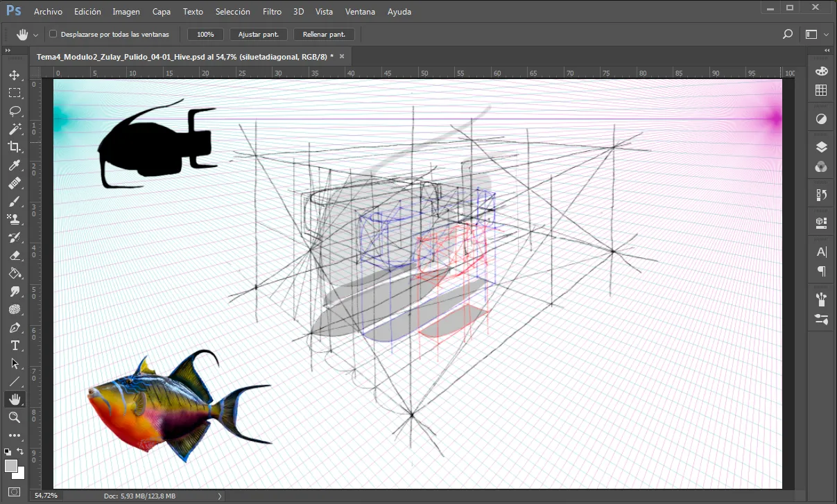
Task: Expand the status bar info arrow
Action: (x=220, y=496)
